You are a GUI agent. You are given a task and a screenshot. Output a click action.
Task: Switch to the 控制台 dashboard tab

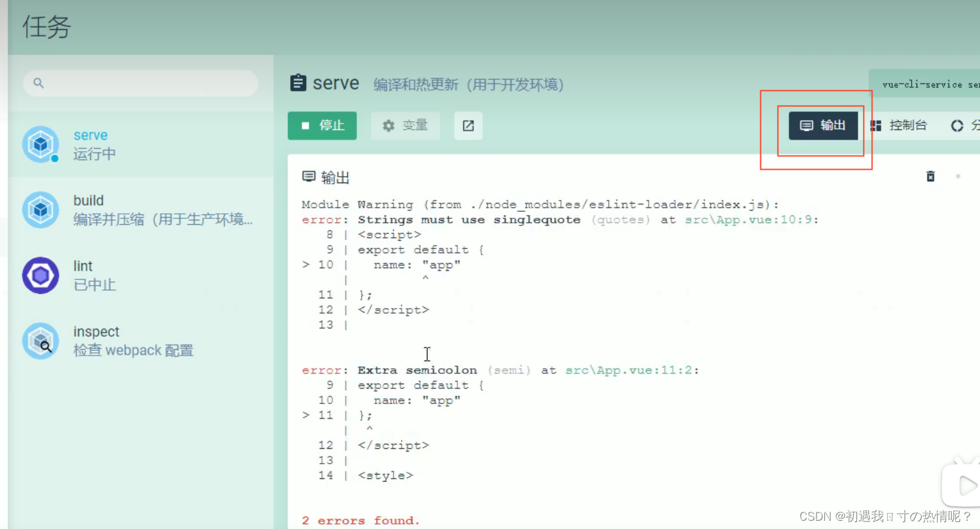click(899, 126)
